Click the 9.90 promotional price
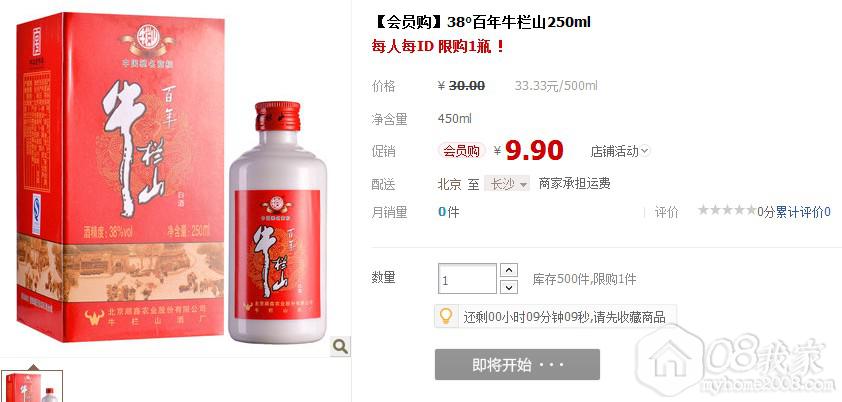The image size is (842, 402). click(534, 151)
